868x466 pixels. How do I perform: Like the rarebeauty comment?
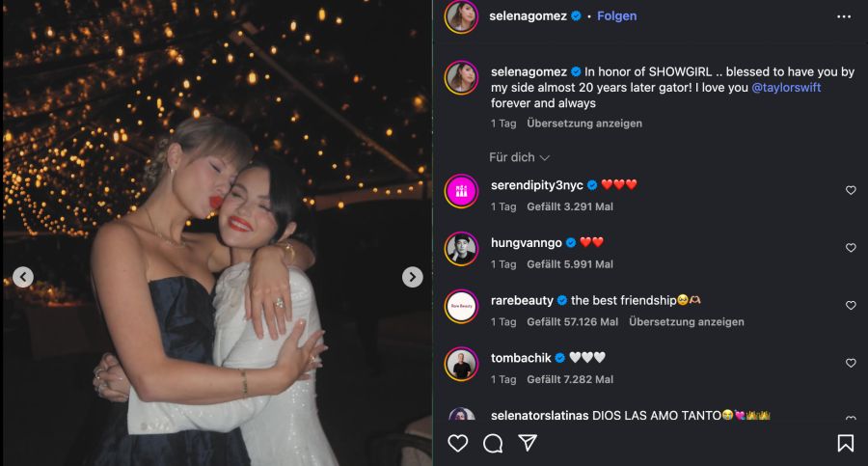[x=851, y=306]
